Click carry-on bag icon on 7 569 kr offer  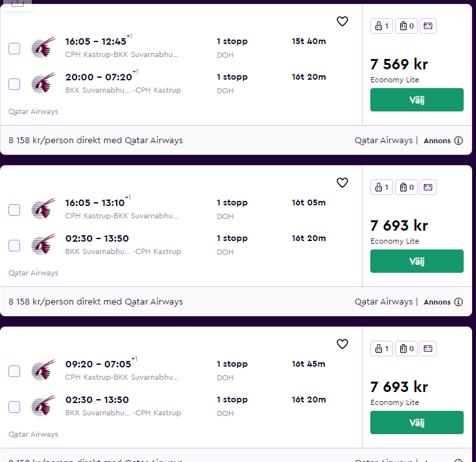381,26
